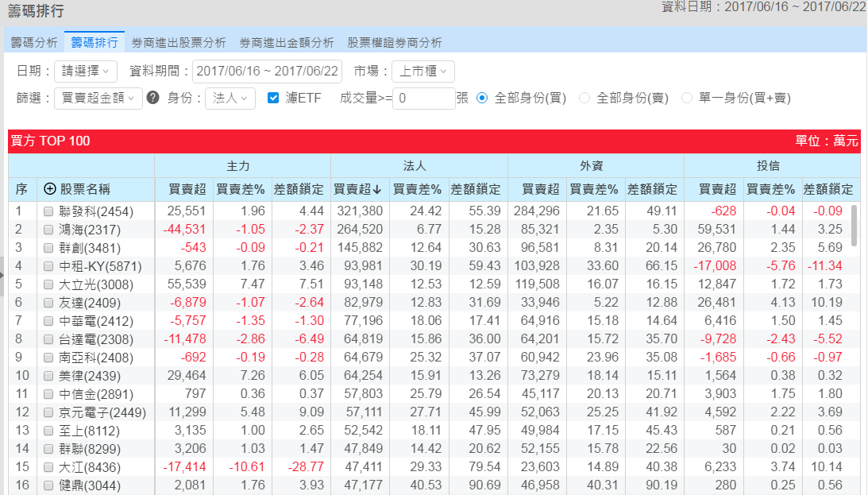Click the plus icon beside 股票名稱
The image size is (868, 495).
[x=50, y=189]
